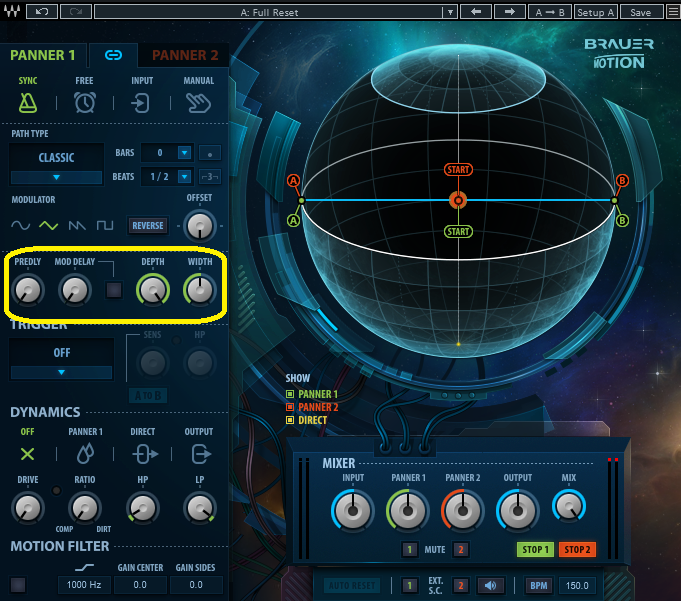This screenshot has width=681, height=601.
Task: Select the sine wave modulator shape
Action: click(x=22, y=226)
